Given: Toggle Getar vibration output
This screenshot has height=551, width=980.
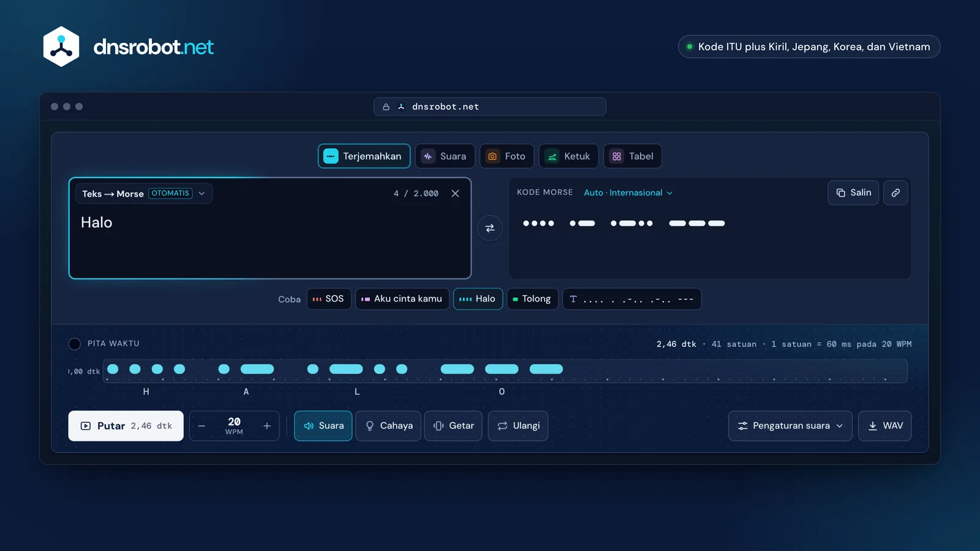Looking at the screenshot, I should pos(453,425).
